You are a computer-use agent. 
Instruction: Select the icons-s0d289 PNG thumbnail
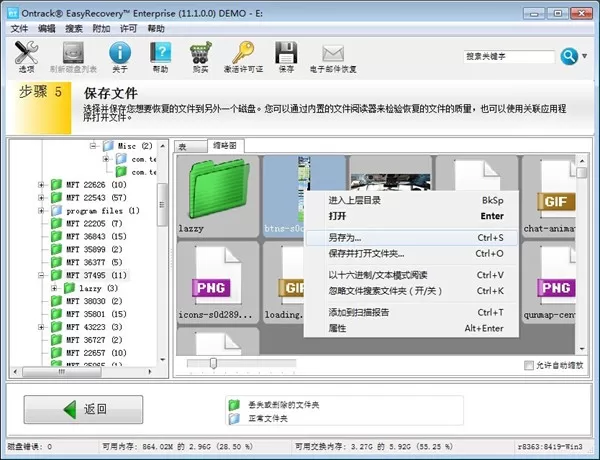(218, 282)
